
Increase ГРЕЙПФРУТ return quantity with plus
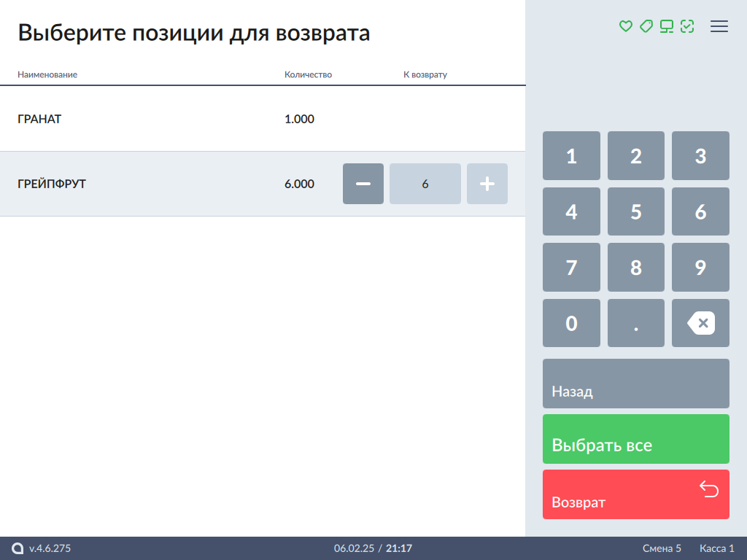coord(487,184)
